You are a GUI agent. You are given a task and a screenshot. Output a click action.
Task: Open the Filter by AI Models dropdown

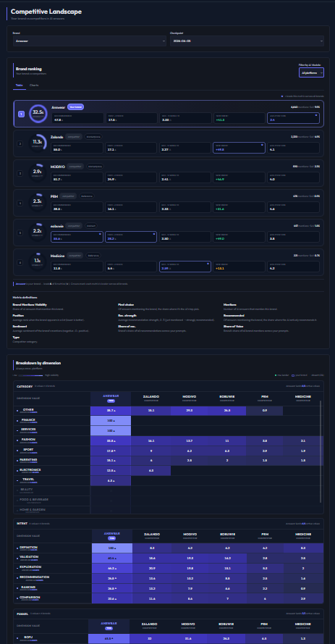pos(311,72)
